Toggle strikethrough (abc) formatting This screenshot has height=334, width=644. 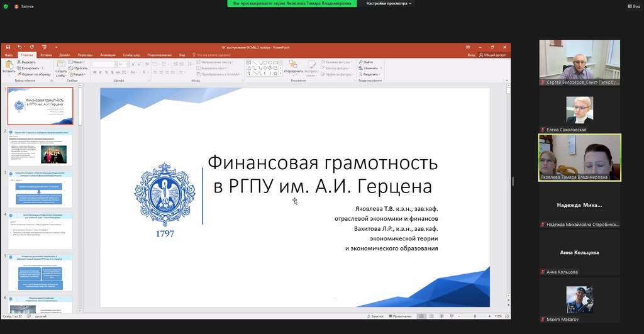[118, 72]
